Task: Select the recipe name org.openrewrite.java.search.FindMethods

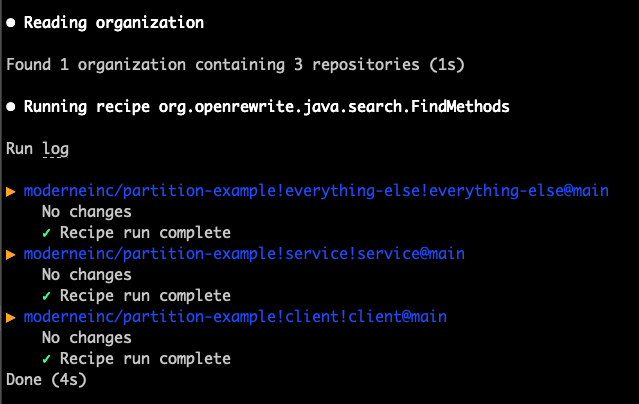Action: 334,107
